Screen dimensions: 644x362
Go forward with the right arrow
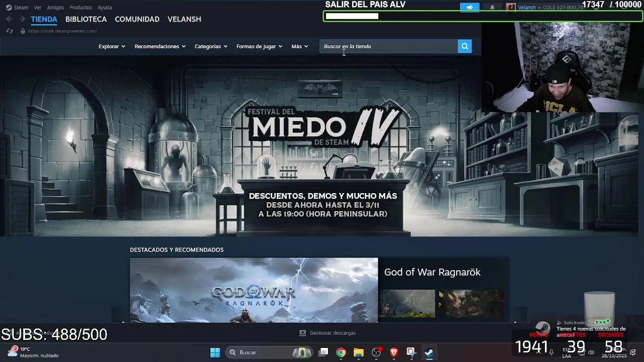[x=22, y=19]
